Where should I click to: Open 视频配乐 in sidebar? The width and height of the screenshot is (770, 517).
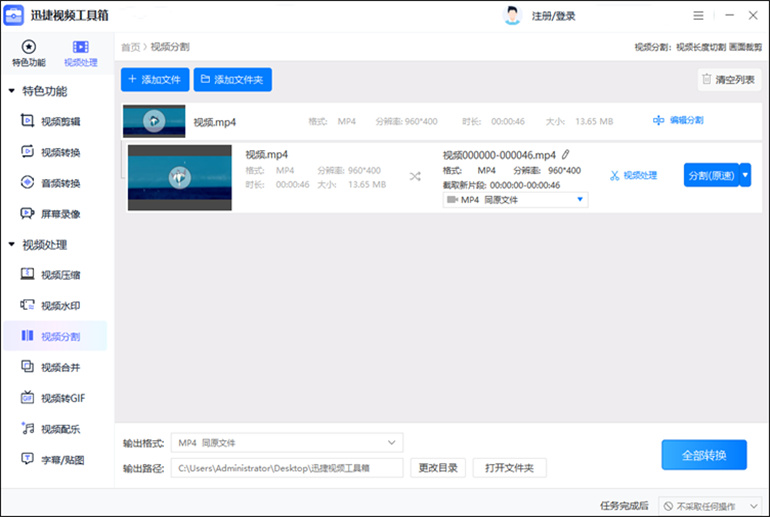[x=51, y=429]
